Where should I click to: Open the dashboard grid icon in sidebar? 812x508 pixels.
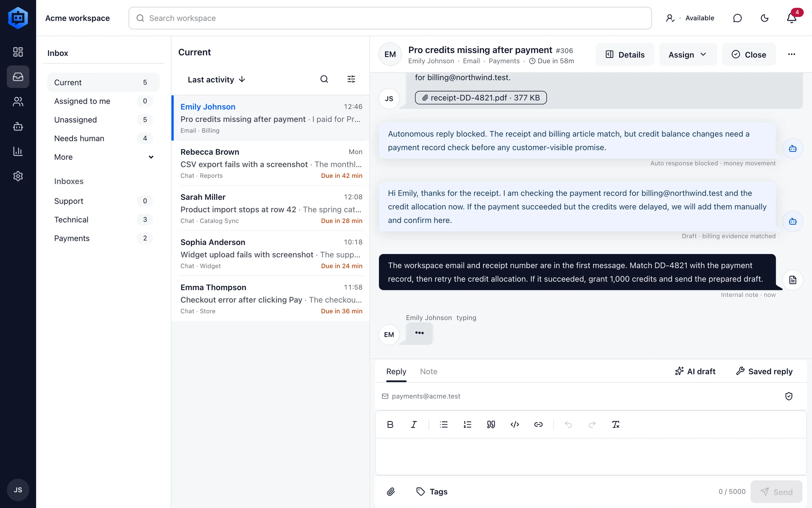pyautogui.click(x=18, y=52)
